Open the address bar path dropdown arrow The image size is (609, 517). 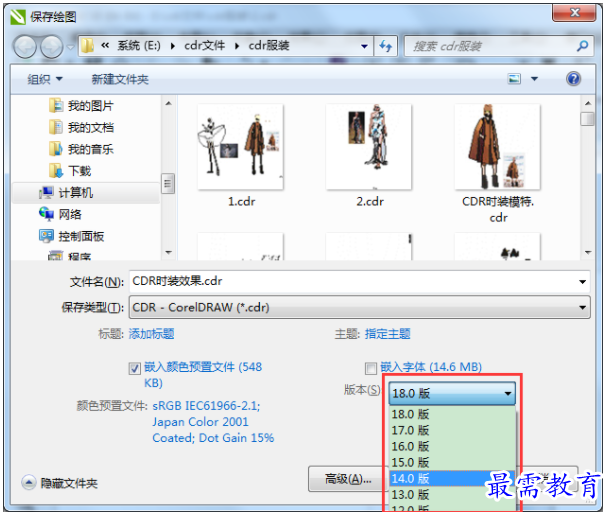click(364, 46)
